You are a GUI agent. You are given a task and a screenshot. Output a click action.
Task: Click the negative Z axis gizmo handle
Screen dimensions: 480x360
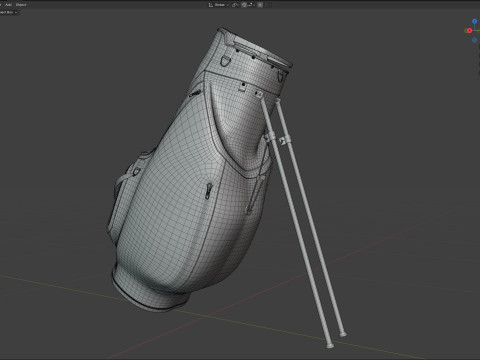[474, 40]
